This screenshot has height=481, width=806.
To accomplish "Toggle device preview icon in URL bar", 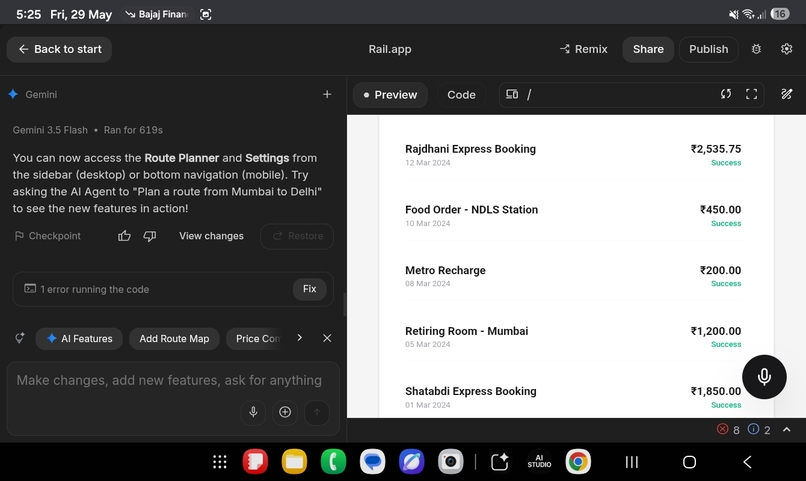I will 512,94.
